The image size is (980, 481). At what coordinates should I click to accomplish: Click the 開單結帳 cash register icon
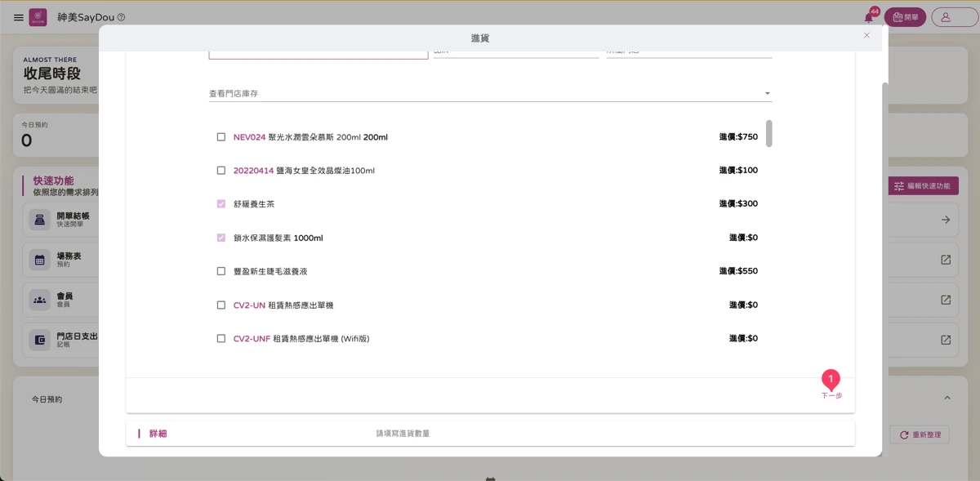point(39,220)
